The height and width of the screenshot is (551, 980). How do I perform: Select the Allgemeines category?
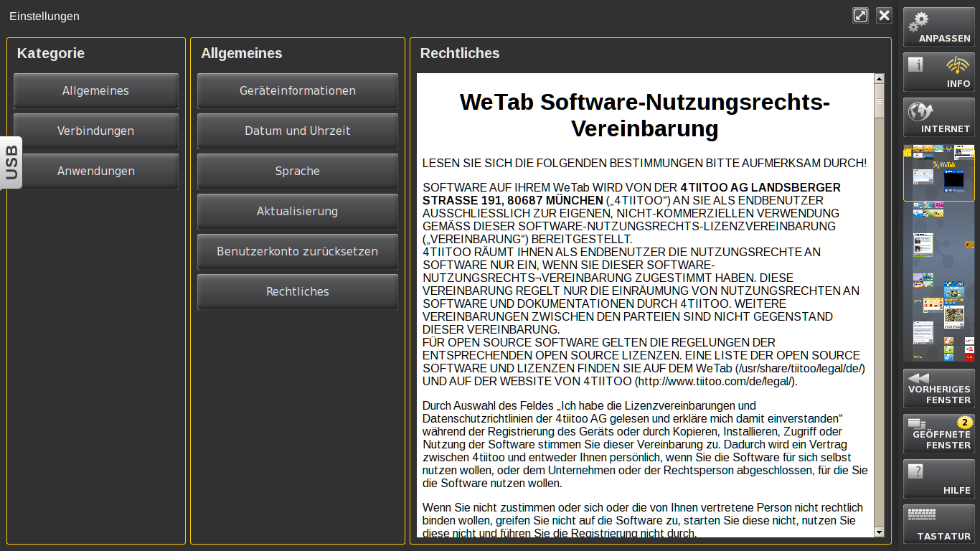click(x=95, y=91)
